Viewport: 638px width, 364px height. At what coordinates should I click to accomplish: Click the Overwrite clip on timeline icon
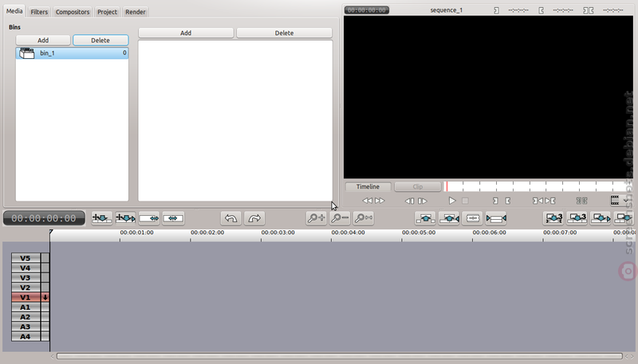pyautogui.click(x=577, y=218)
